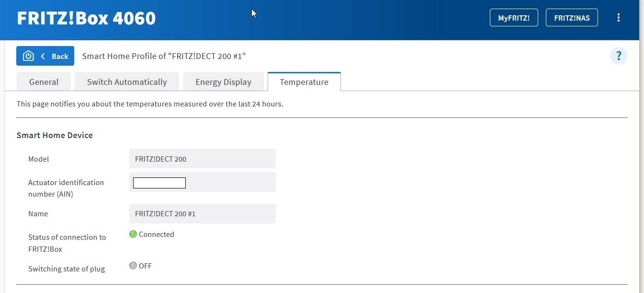Viewport: 644px width, 293px height.
Task: Go Back to the Smart Home overview
Action: [45, 56]
